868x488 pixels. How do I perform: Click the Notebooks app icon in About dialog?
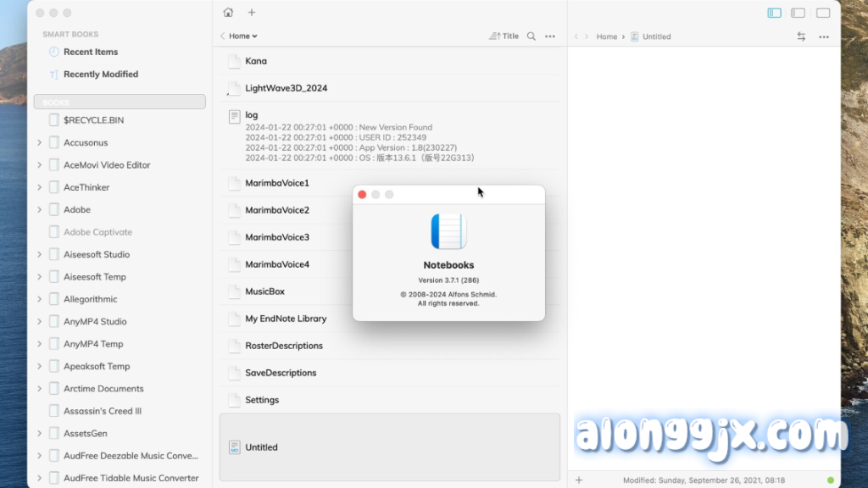pyautogui.click(x=448, y=231)
